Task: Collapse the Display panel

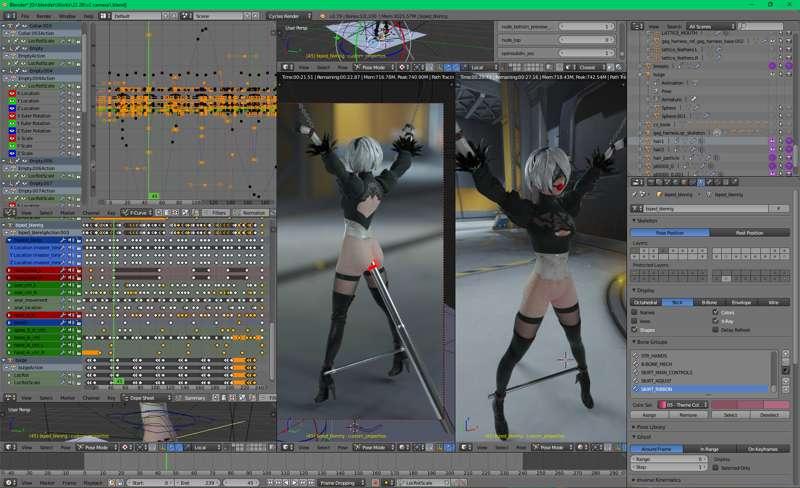Action: (635, 290)
